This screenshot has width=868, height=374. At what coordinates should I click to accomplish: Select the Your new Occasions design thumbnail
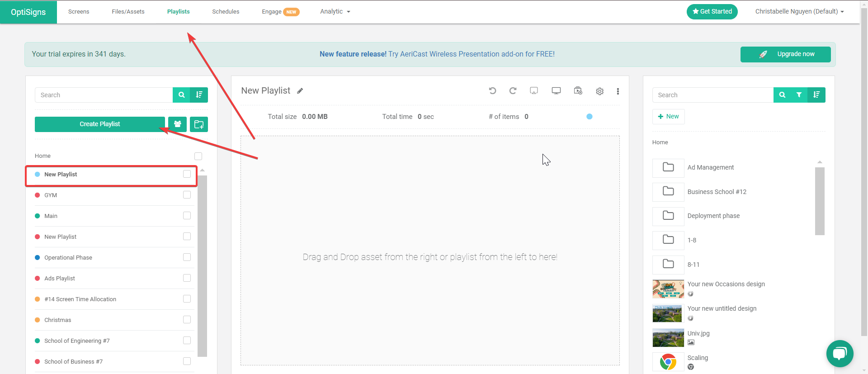coord(668,289)
